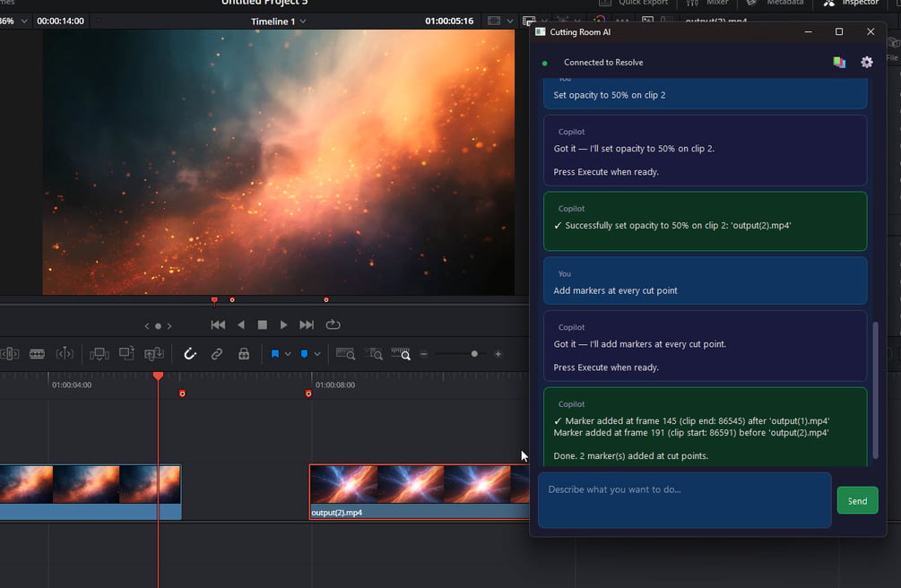
Task: Click the Cutting Room AI window title icon
Action: coord(540,31)
